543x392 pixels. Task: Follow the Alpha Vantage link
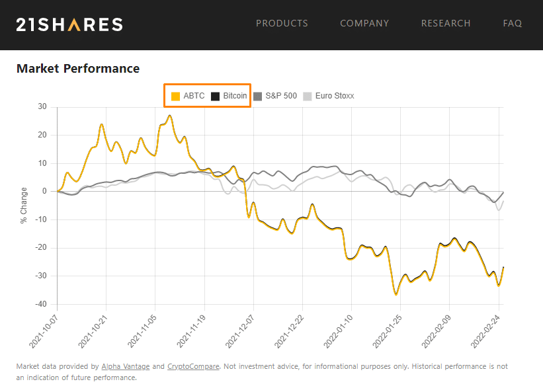click(x=126, y=366)
